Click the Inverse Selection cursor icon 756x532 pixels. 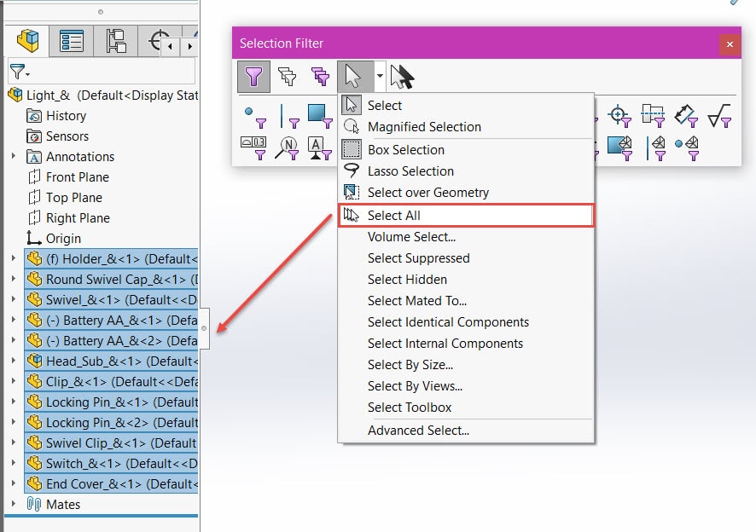click(x=402, y=77)
